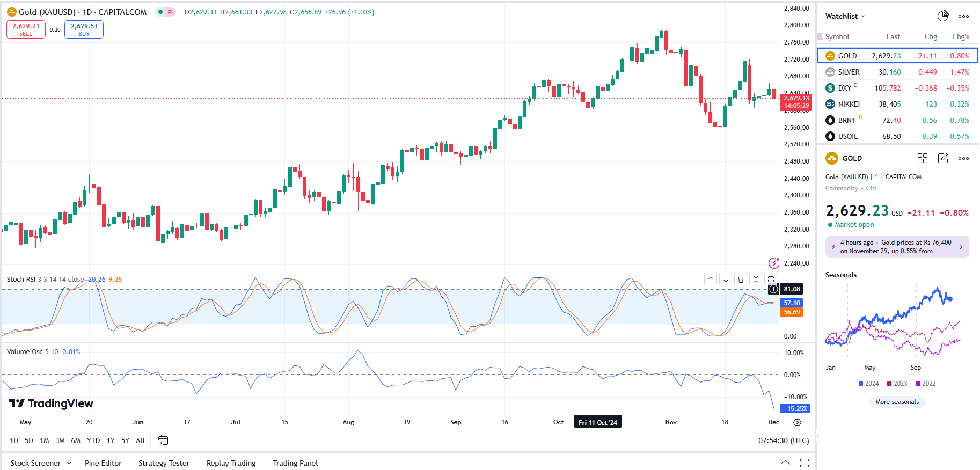Screen dimensions: 980x470
Task: Click the More seasonals button
Action: 897,402
